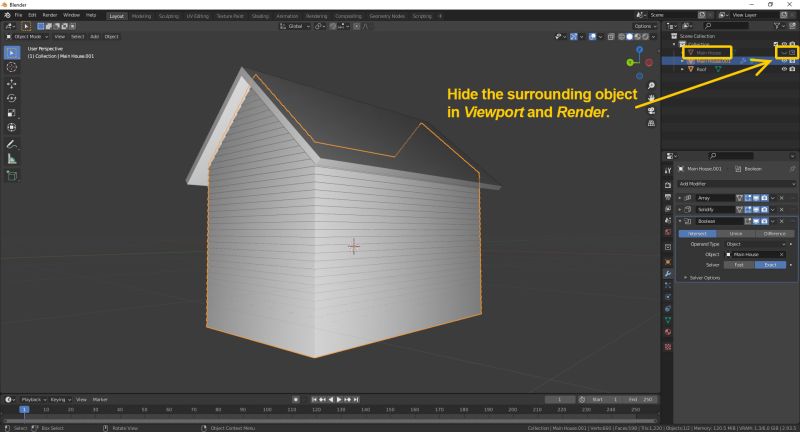This screenshot has width=800, height=432.
Task: Open the Object properties tab icon
Action: click(x=668, y=262)
